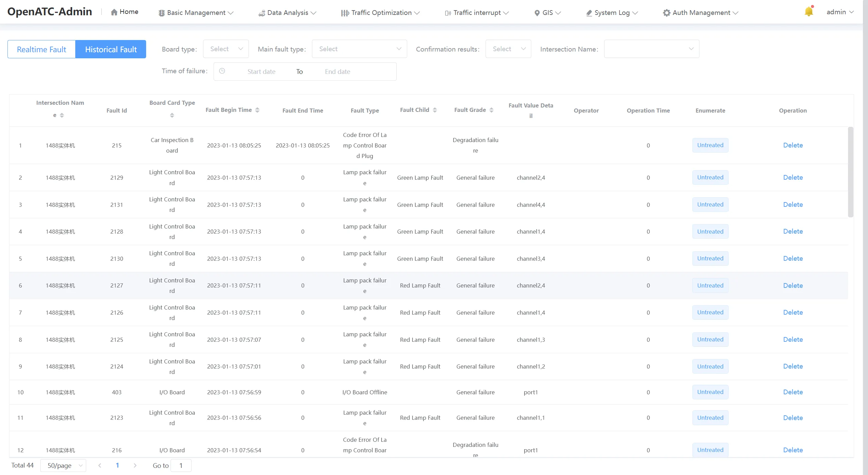Open the Board type dropdown

[226, 49]
